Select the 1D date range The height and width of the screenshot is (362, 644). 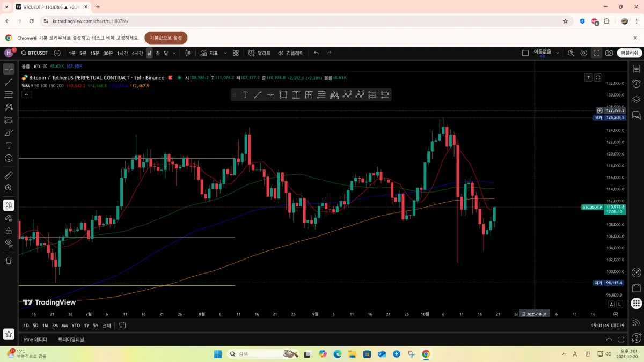[26, 326]
